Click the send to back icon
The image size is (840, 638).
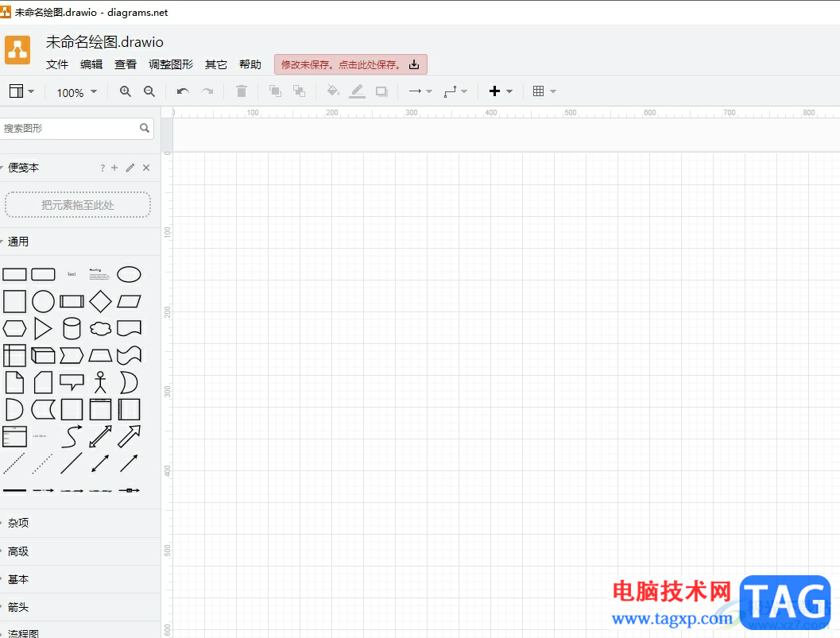(299, 91)
